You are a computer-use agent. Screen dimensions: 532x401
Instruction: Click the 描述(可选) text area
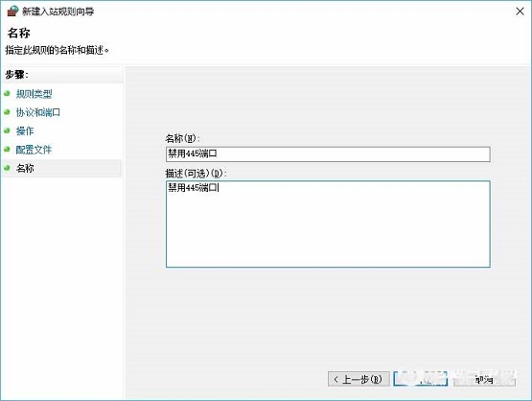pos(328,224)
